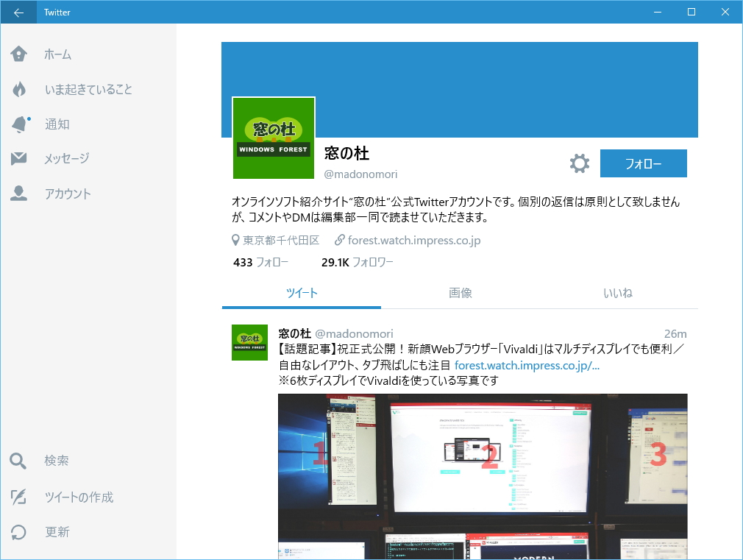Select ツイートの作成 label in sidebar
This screenshot has width=743, height=560.
tap(79, 497)
